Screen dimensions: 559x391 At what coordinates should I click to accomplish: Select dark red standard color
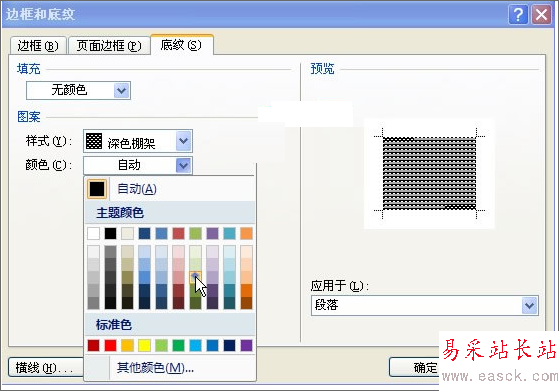pos(93,345)
